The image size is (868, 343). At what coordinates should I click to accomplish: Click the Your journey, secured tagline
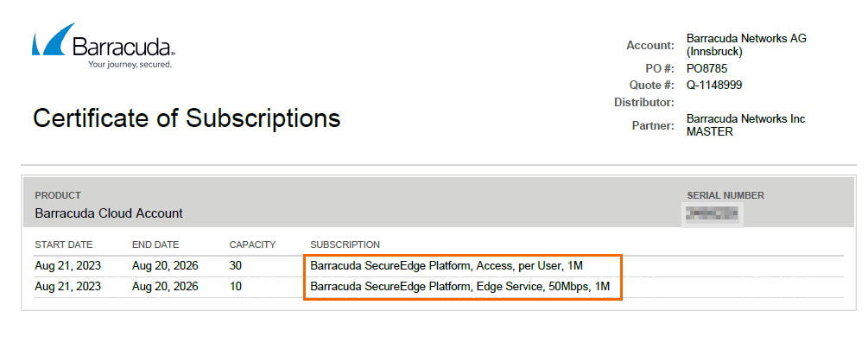pyautogui.click(x=130, y=64)
